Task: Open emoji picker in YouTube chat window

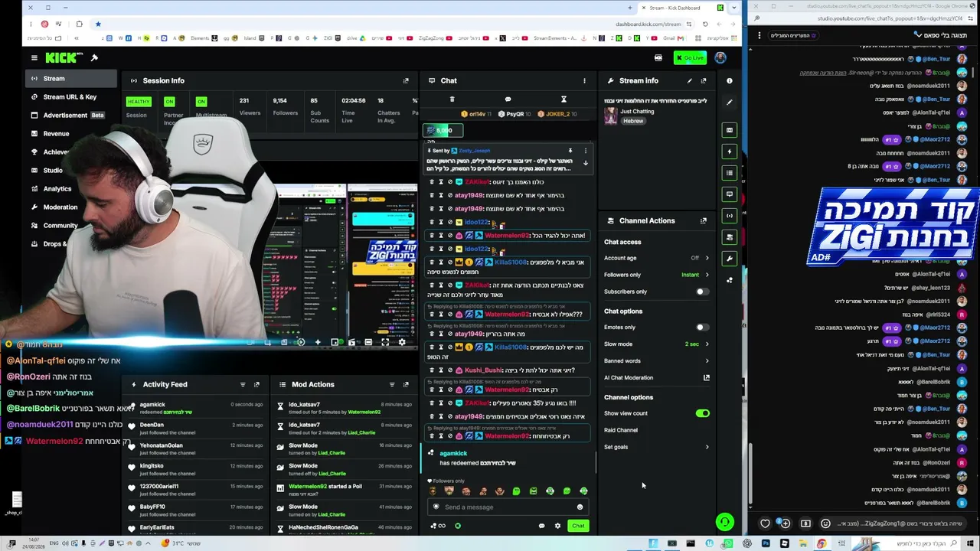Action: coord(825,524)
